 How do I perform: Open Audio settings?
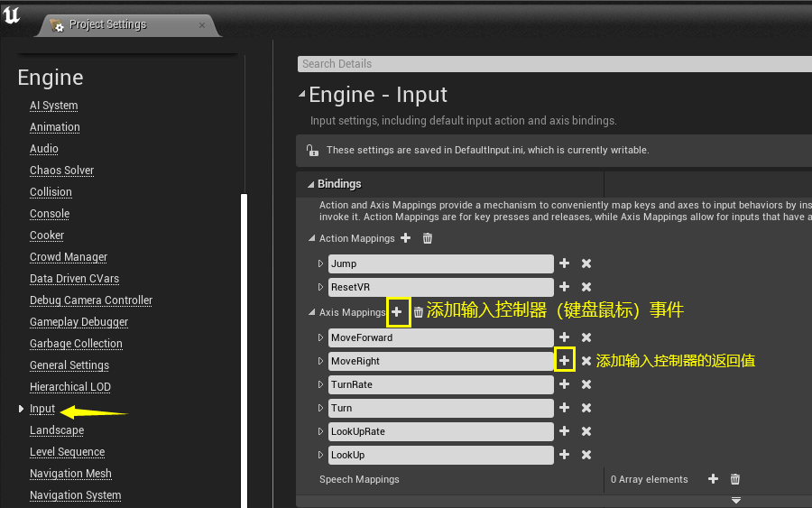(x=44, y=149)
